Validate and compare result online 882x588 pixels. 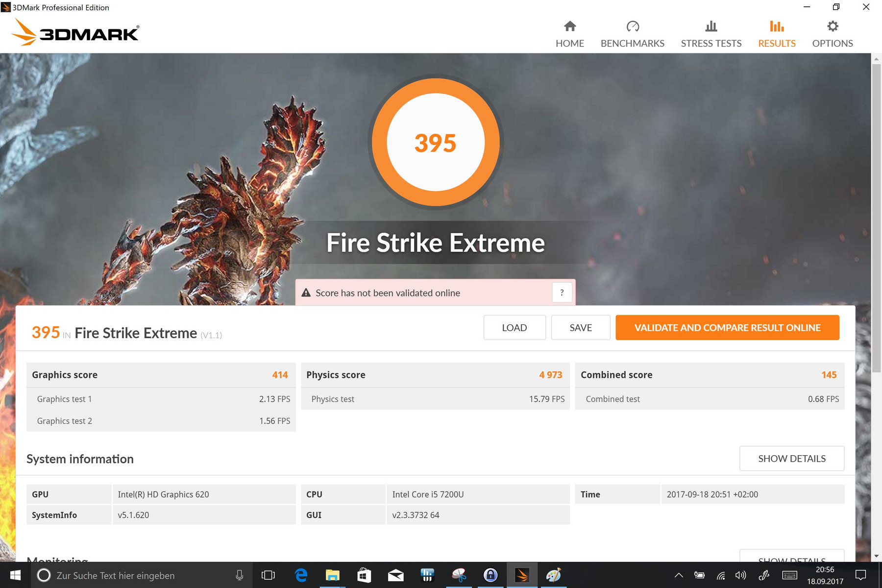click(727, 327)
